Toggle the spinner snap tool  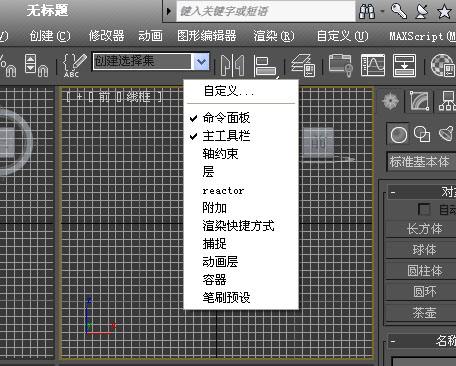click(x=36, y=65)
